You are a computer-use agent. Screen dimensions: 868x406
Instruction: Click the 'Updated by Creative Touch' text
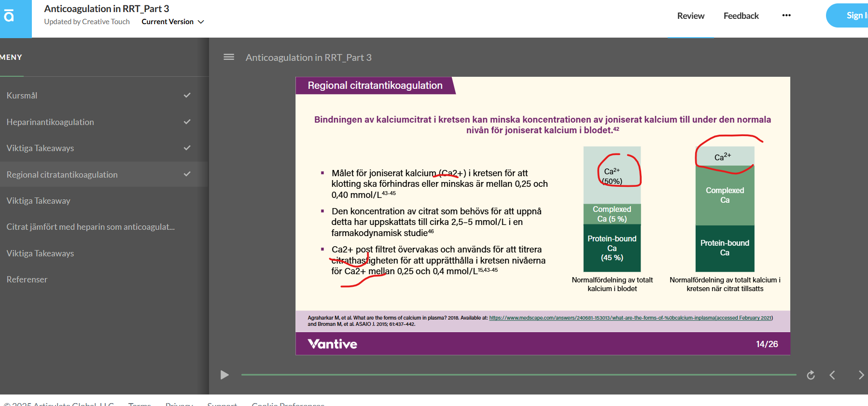point(87,22)
